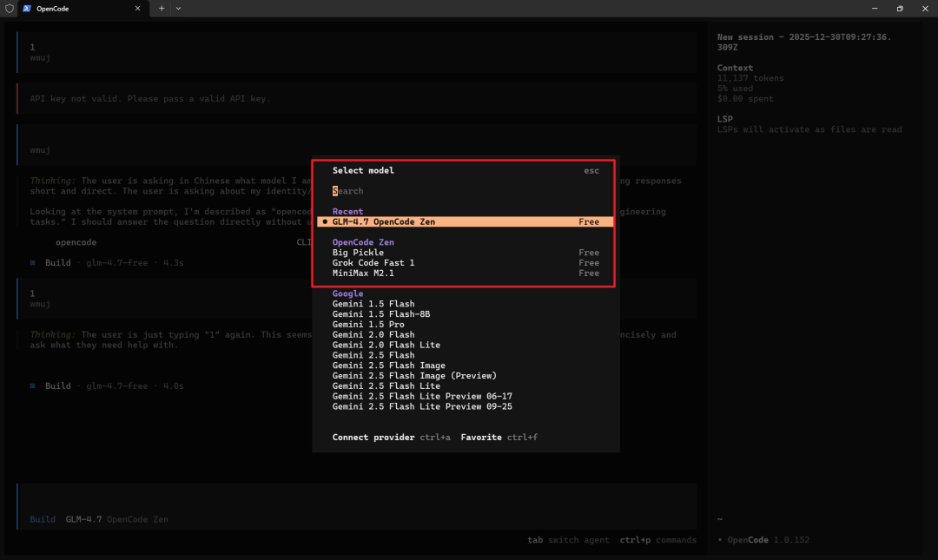Click ctrl+p commands hint

(658, 540)
